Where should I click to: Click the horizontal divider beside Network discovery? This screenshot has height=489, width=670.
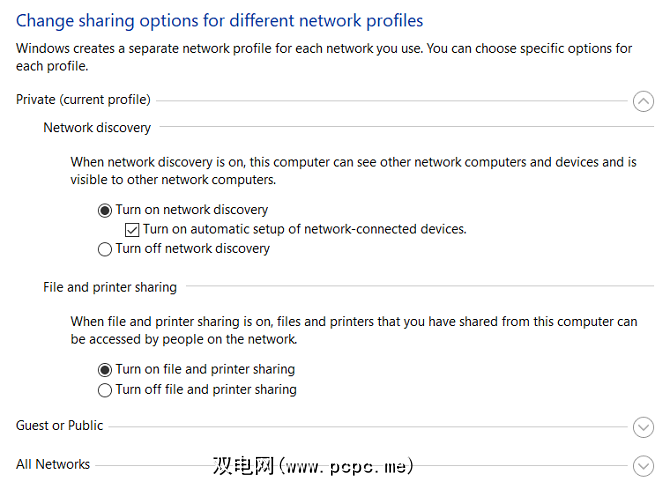point(400,128)
